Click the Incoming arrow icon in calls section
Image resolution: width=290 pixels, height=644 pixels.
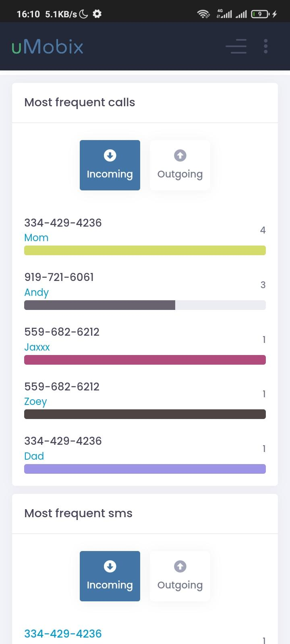[110, 155]
